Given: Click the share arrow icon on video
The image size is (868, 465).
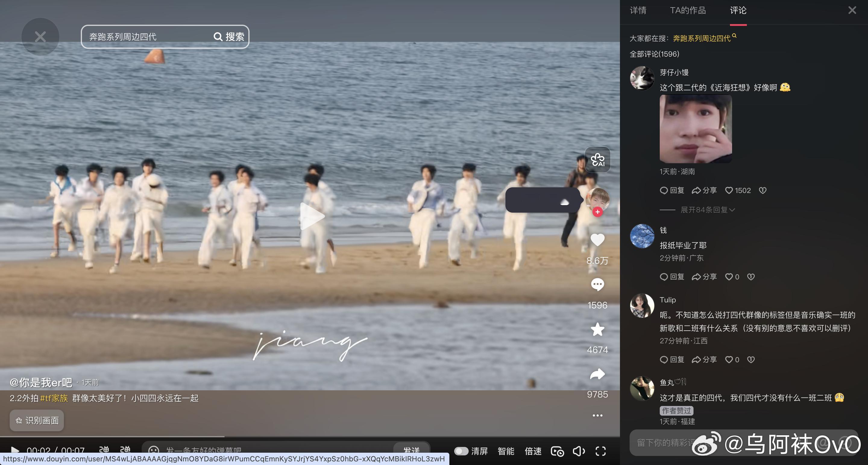Looking at the screenshot, I should (x=597, y=374).
